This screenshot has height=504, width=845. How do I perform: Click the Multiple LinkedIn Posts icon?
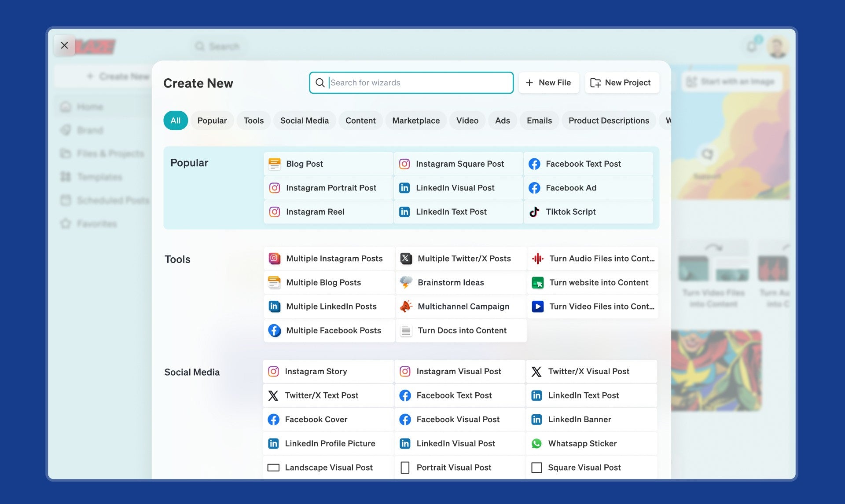[275, 307]
